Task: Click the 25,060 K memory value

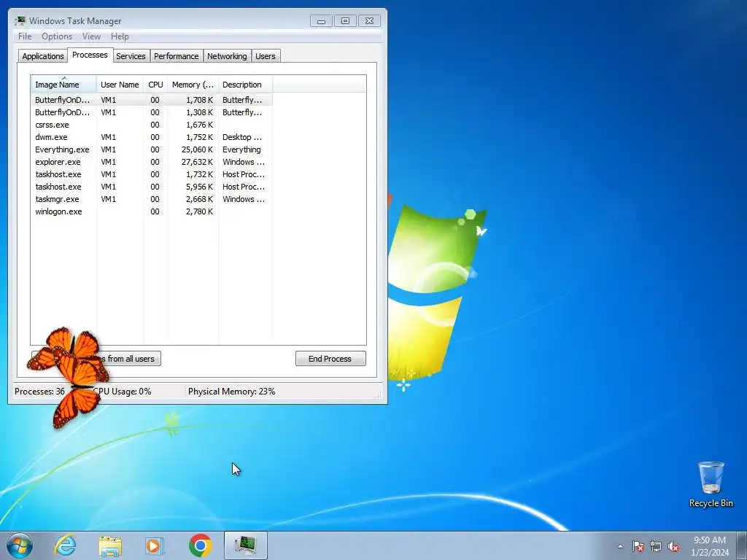Action: [x=197, y=149]
